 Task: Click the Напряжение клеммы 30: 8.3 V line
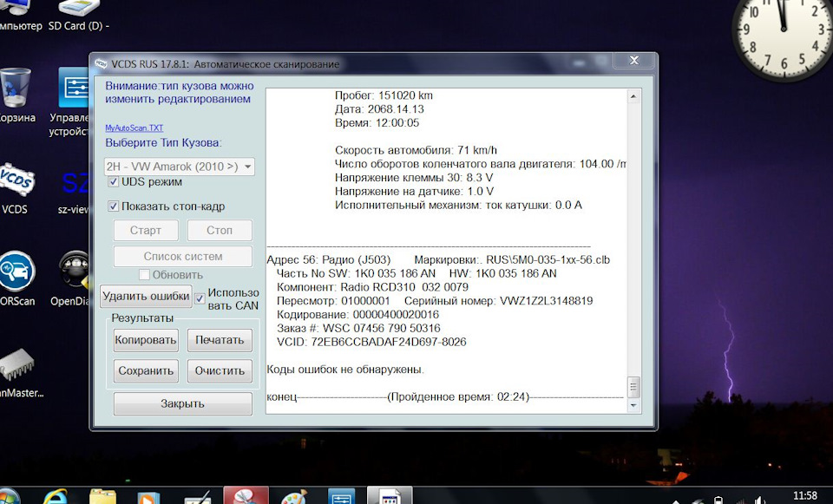[x=414, y=178]
